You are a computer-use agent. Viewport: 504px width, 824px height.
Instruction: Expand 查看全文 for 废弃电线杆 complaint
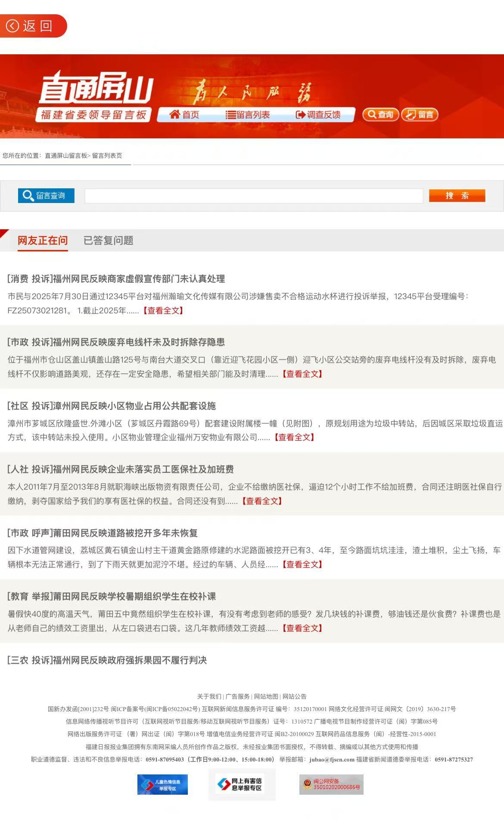[x=302, y=374]
